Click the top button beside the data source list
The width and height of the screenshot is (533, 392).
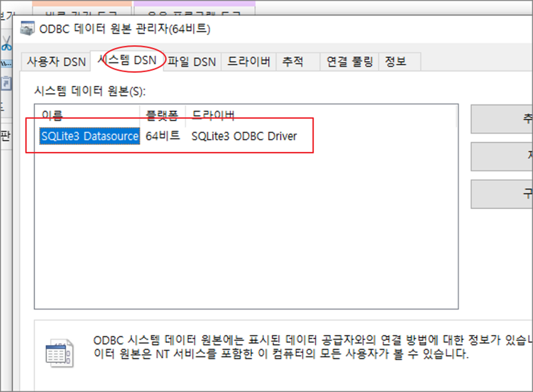[501, 119]
